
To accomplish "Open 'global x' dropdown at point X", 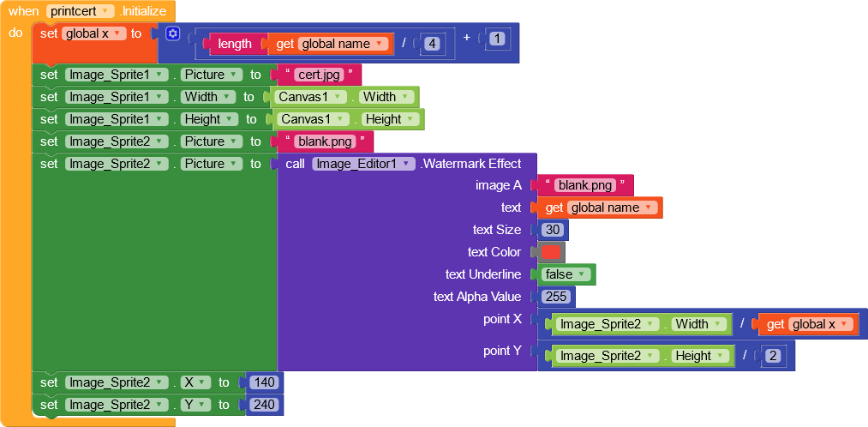I will tap(820, 324).
